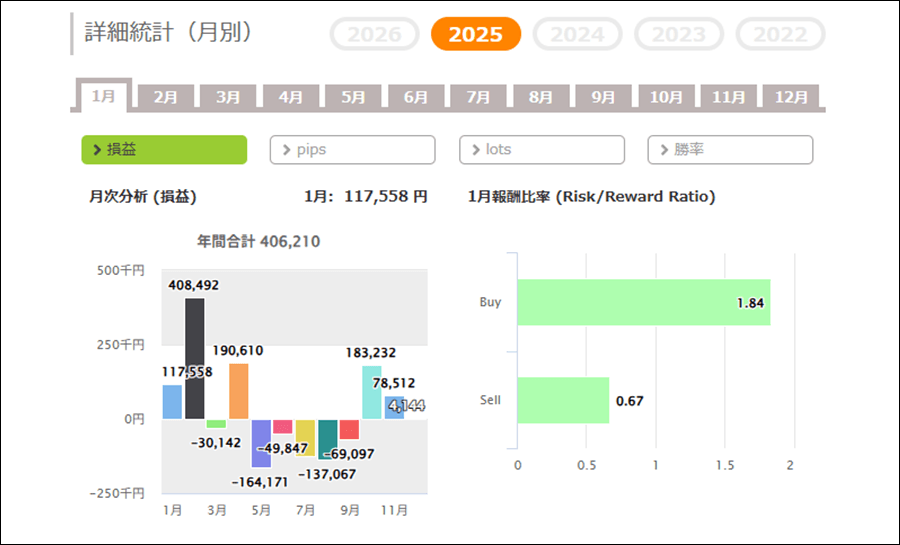This screenshot has width=900, height=545.
Task: Click the Buy axis label
Action: coord(490,302)
